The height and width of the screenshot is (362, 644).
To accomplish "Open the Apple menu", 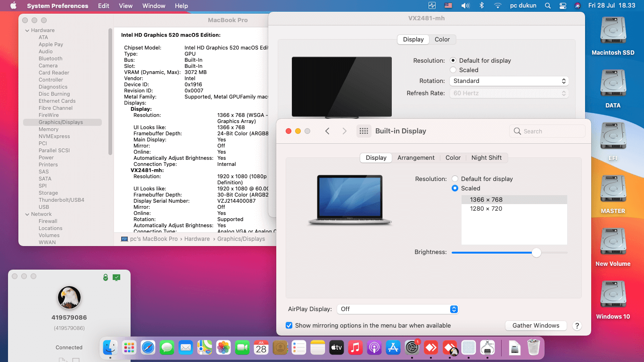I will (x=13, y=6).
